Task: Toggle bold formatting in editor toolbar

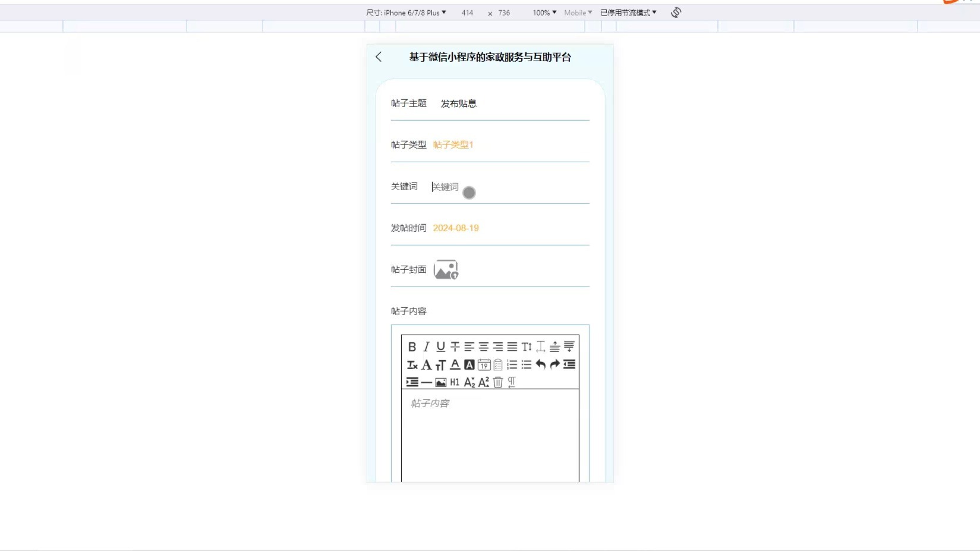Action: click(412, 347)
